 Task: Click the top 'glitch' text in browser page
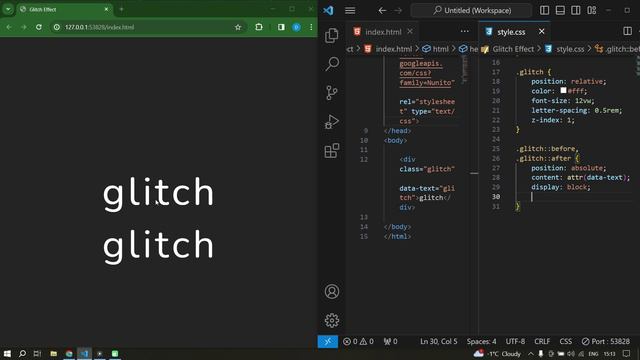pyautogui.click(x=158, y=193)
